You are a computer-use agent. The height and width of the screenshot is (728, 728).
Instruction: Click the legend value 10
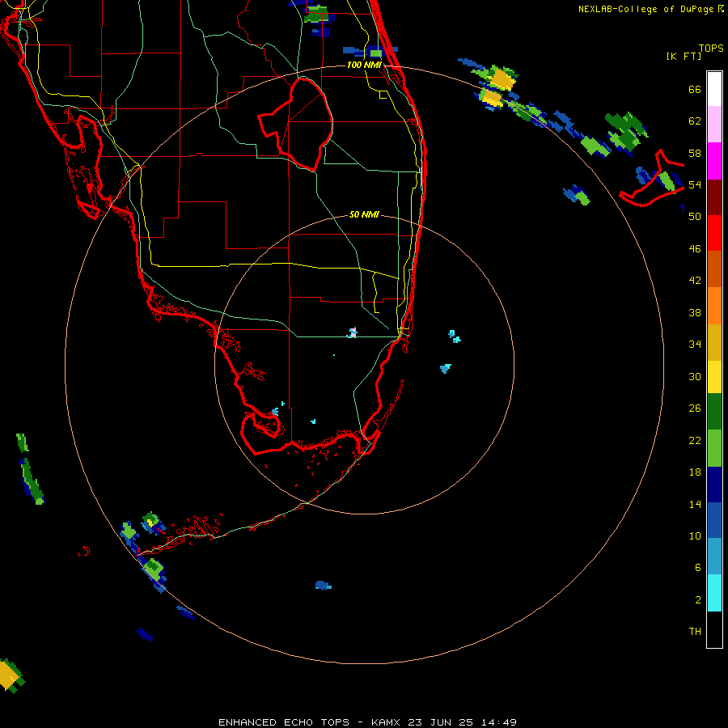tap(695, 535)
